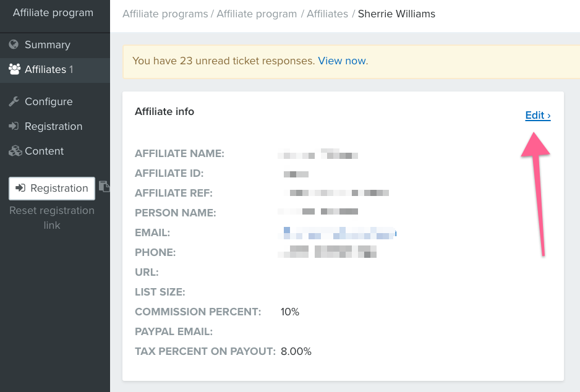The height and width of the screenshot is (392, 580).
Task: Click the people icon beside Affiliates
Action: click(x=14, y=69)
